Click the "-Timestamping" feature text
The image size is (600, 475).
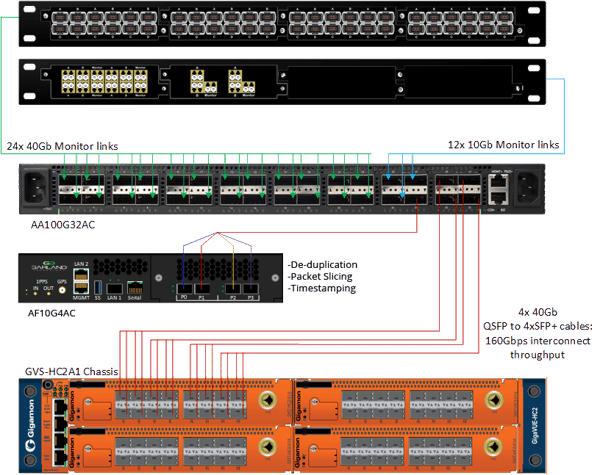322,288
